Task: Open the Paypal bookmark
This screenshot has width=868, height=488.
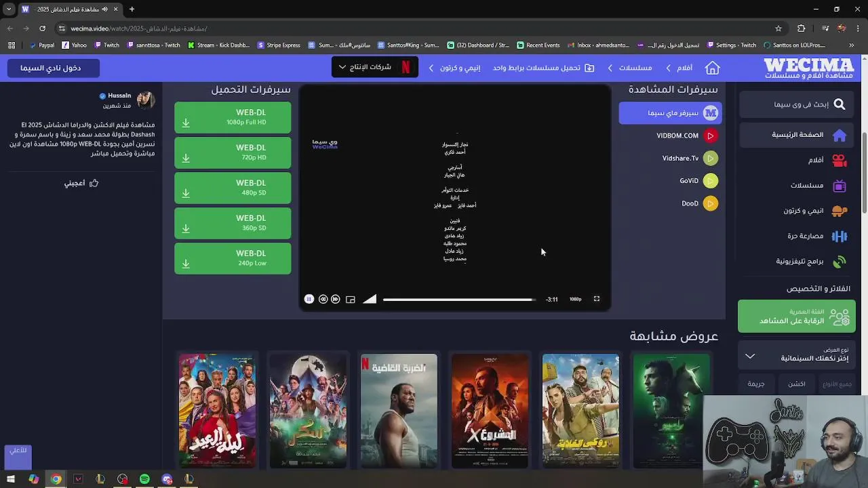Action: (x=42, y=45)
